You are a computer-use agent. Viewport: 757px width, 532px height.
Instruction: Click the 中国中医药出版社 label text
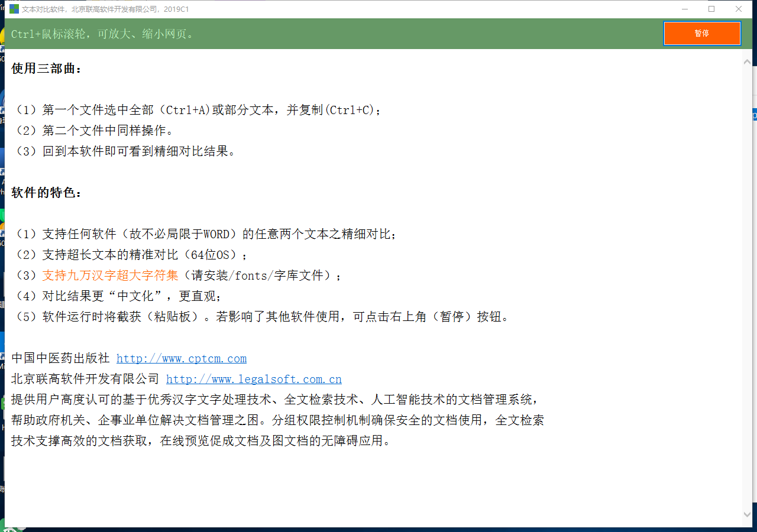[x=60, y=358]
